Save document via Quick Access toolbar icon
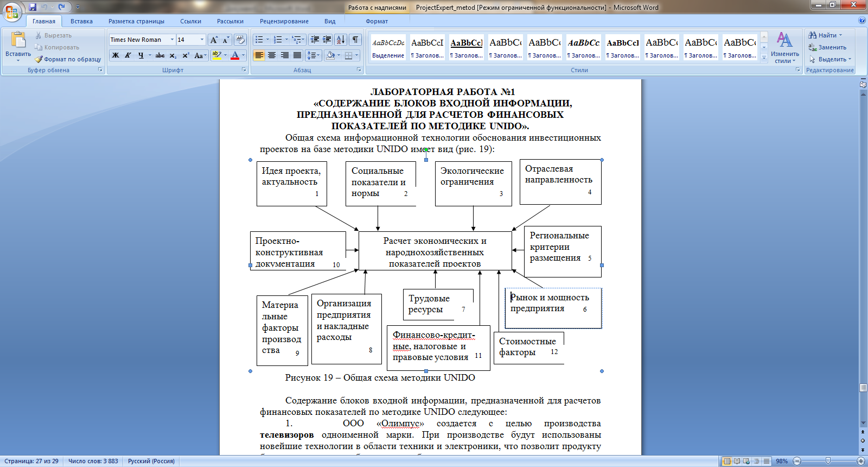 (x=33, y=7)
